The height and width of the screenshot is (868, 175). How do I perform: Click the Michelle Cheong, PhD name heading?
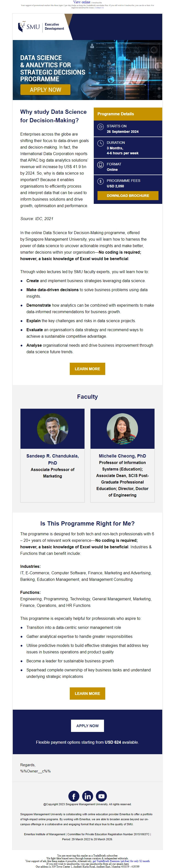point(122,456)
